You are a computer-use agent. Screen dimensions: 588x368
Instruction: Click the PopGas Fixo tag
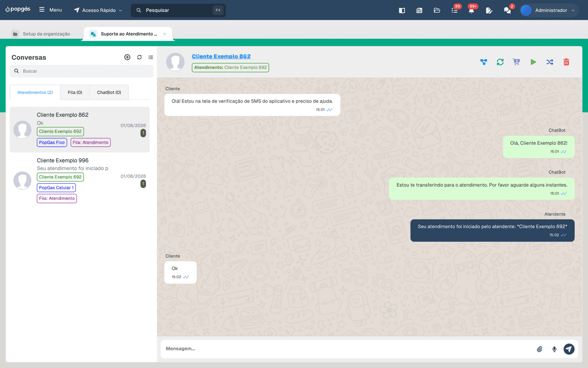point(52,142)
